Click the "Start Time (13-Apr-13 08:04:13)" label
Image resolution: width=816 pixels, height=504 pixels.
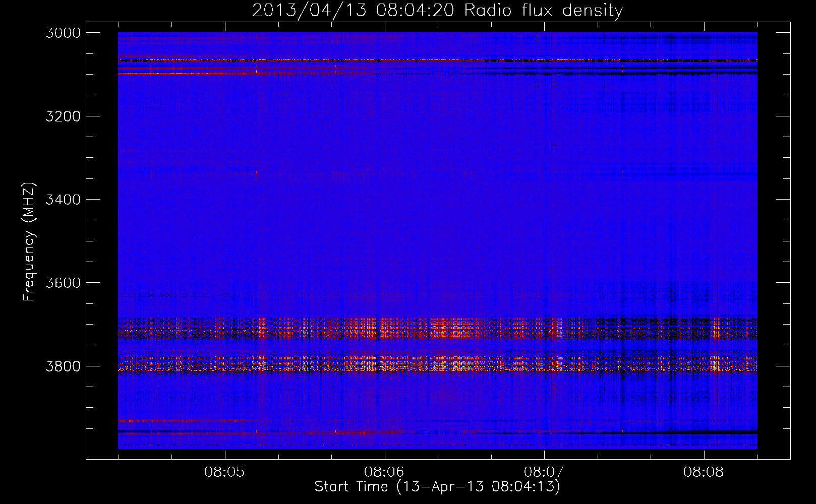point(437,487)
